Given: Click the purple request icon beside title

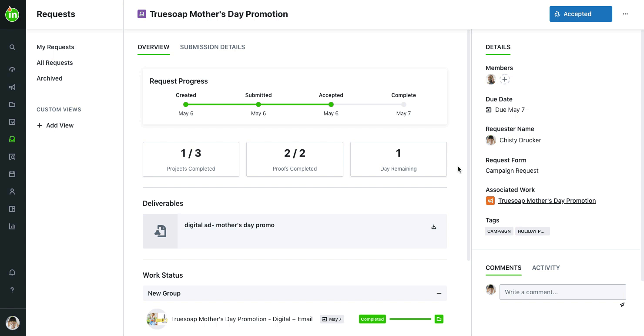Looking at the screenshot, I should 142,14.
